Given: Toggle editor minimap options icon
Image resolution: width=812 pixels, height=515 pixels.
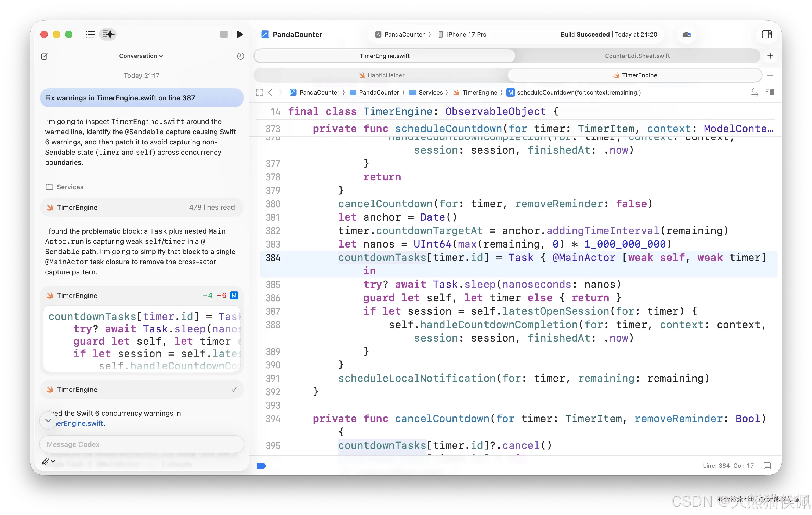Looking at the screenshot, I should [770, 92].
